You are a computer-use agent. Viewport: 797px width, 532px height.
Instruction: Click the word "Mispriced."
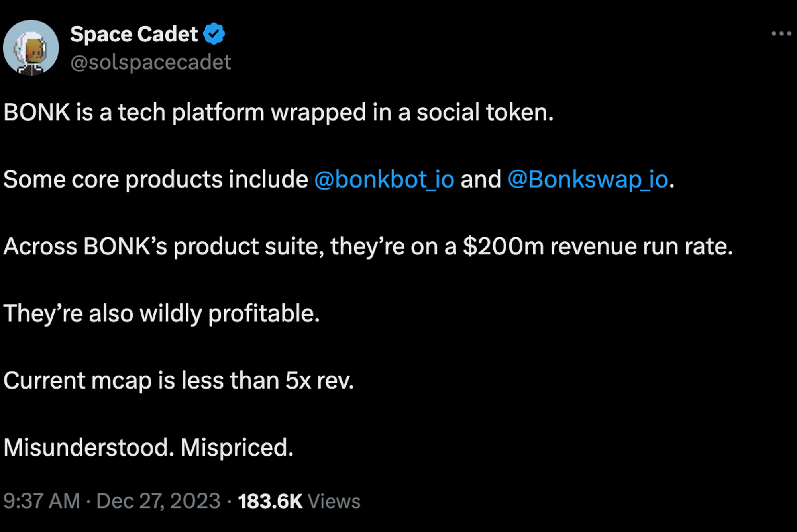[237, 447]
